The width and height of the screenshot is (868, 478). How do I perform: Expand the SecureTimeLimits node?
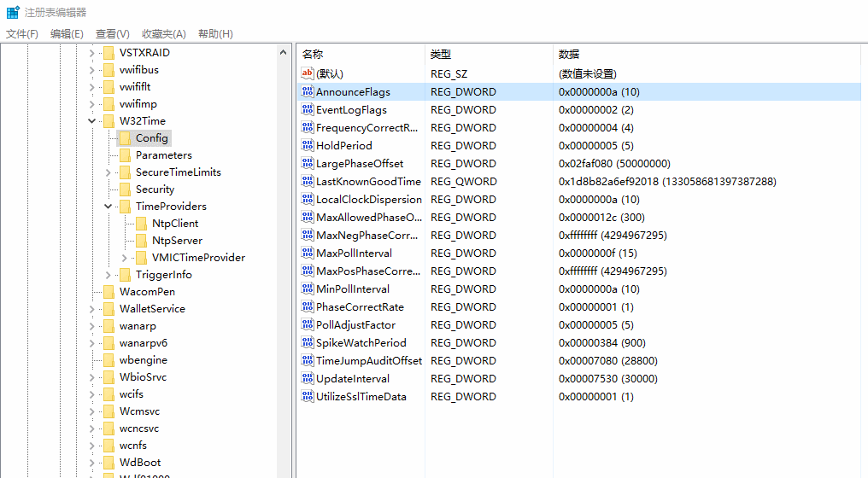(108, 172)
